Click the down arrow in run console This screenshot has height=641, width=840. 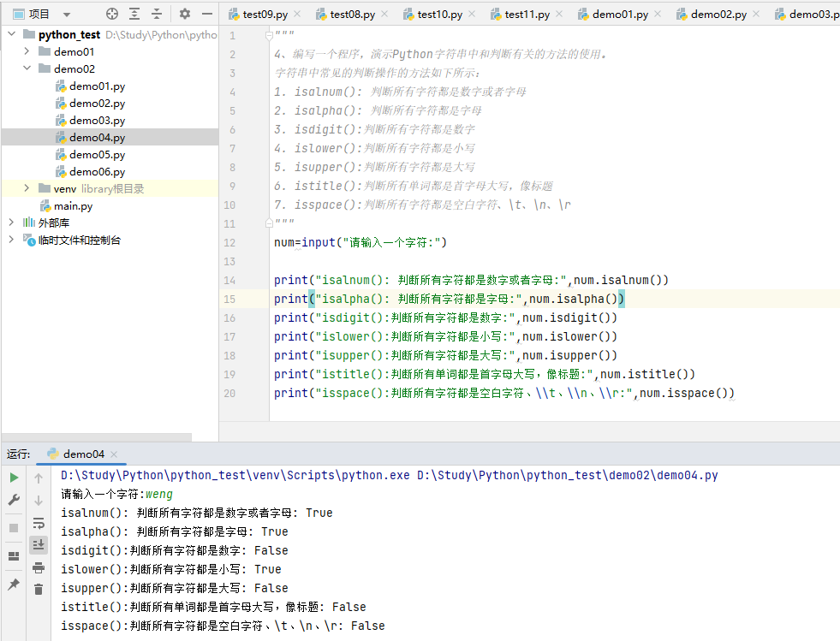pyautogui.click(x=39, y=501)
